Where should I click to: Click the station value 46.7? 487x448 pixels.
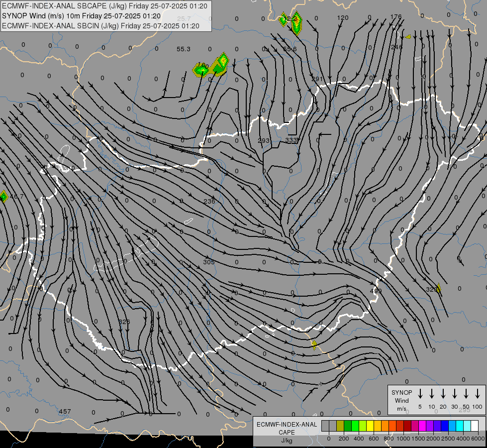point(17,197)
